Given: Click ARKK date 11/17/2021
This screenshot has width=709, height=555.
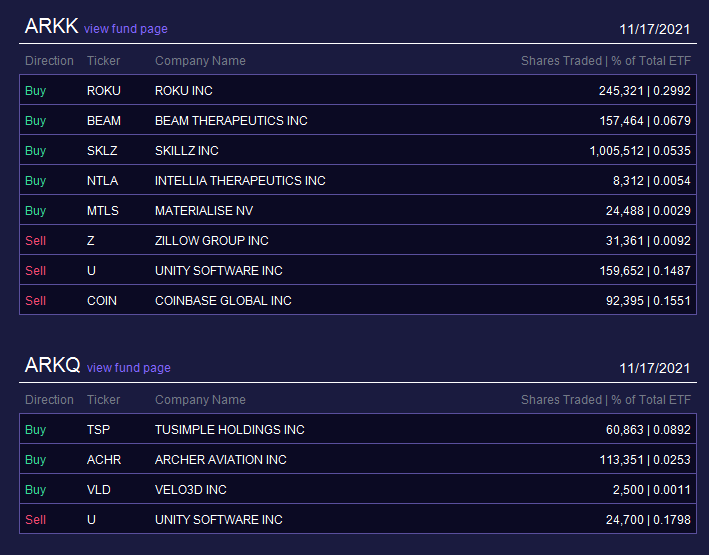Looking at the screenshot, I should pyautogui.click(x=655, y=29).
